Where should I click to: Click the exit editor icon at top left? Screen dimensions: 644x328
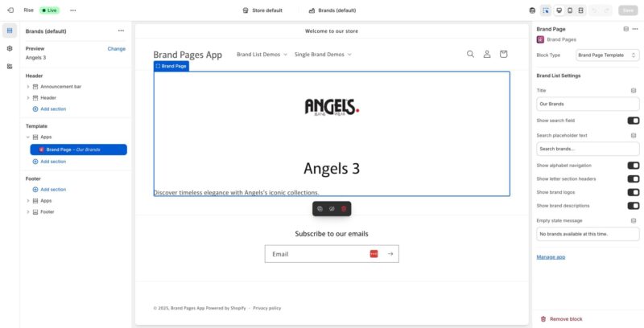tap(10, 10)
